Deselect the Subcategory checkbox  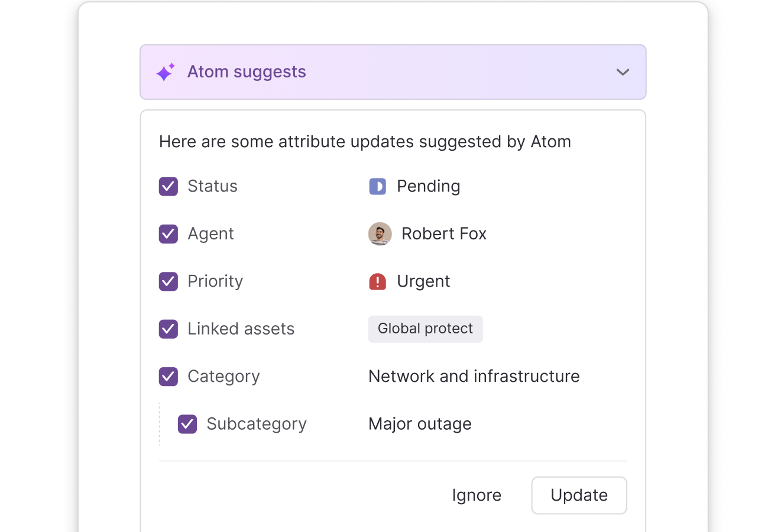point(187,424)
